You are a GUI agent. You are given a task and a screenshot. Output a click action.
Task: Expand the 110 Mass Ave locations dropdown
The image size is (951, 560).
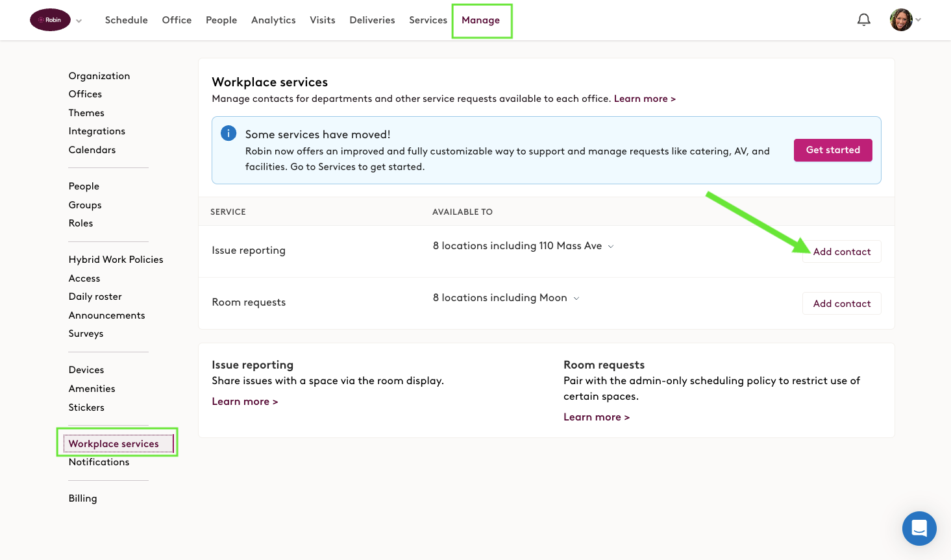[523, 246]
